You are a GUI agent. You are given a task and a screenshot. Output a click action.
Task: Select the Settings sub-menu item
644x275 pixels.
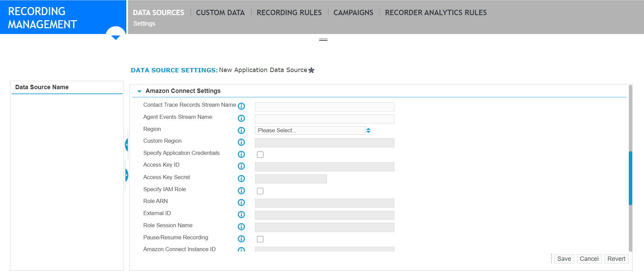(144, 24)
